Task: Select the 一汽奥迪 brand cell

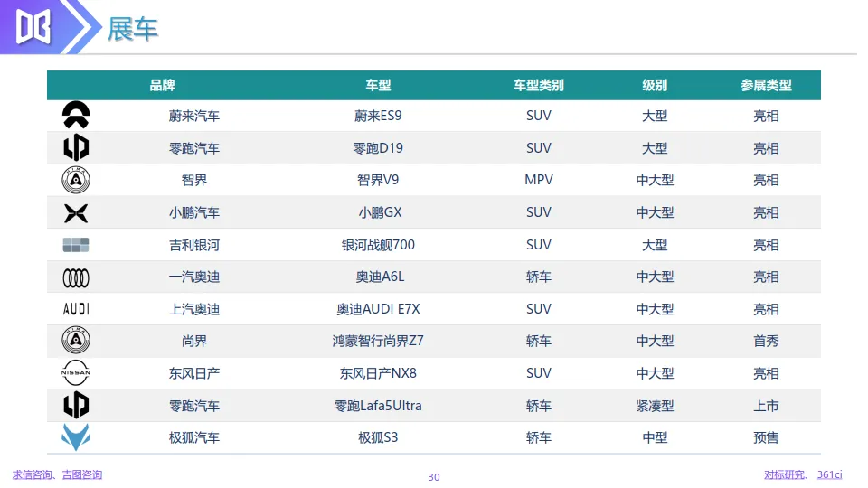Action: click(194, 277)
